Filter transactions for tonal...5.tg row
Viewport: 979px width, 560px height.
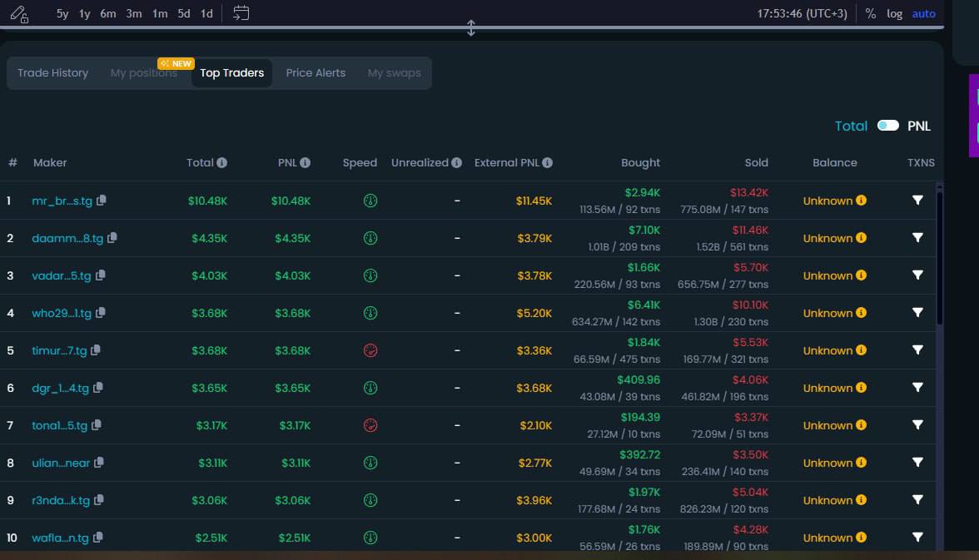pos(917,425)
